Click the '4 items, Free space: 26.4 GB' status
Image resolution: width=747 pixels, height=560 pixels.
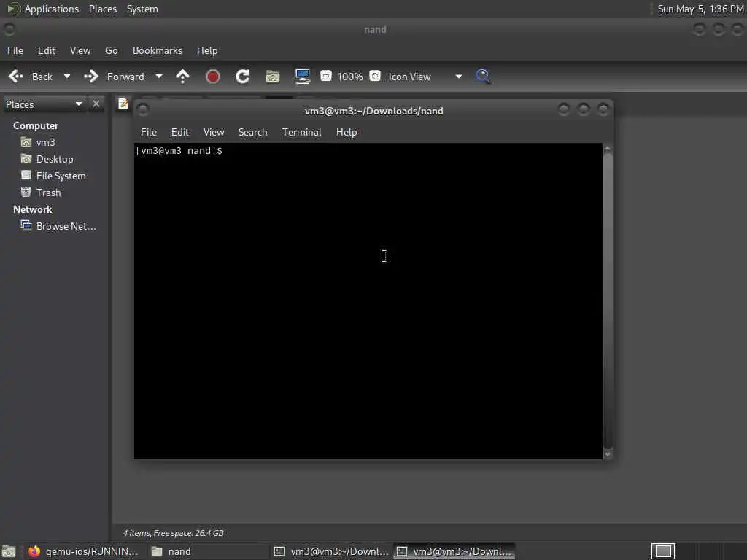(173, 533)
